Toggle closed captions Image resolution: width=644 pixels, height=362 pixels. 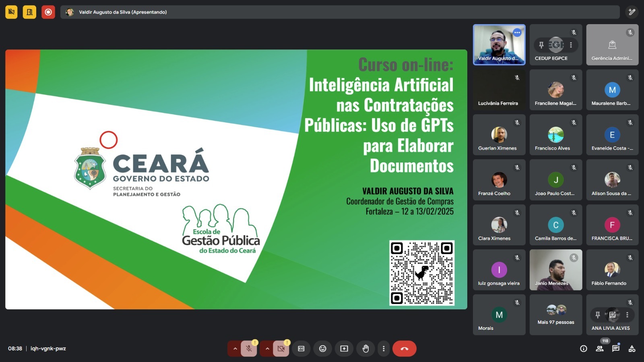point(301,349)
